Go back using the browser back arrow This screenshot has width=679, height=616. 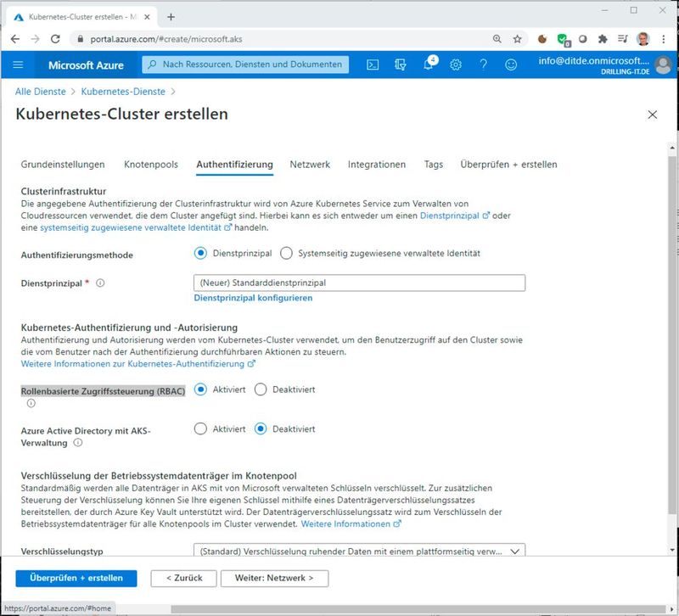(15, 39)
